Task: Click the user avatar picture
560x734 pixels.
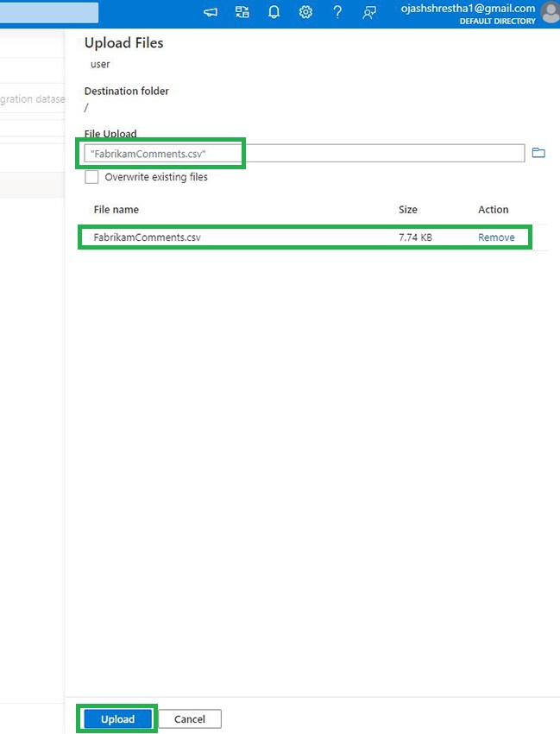Action: [x=550, y=12]
